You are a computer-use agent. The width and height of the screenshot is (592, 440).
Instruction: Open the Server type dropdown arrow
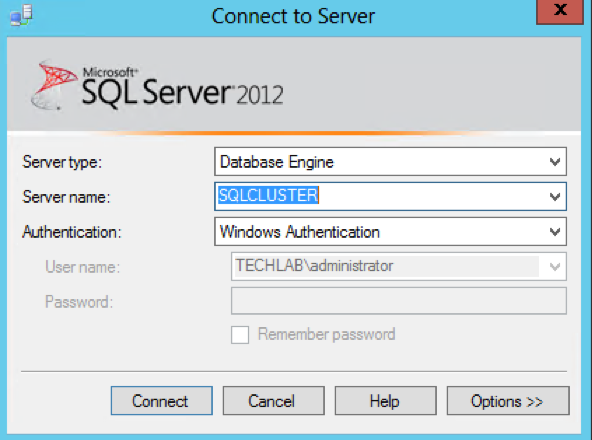pos(555,162)
